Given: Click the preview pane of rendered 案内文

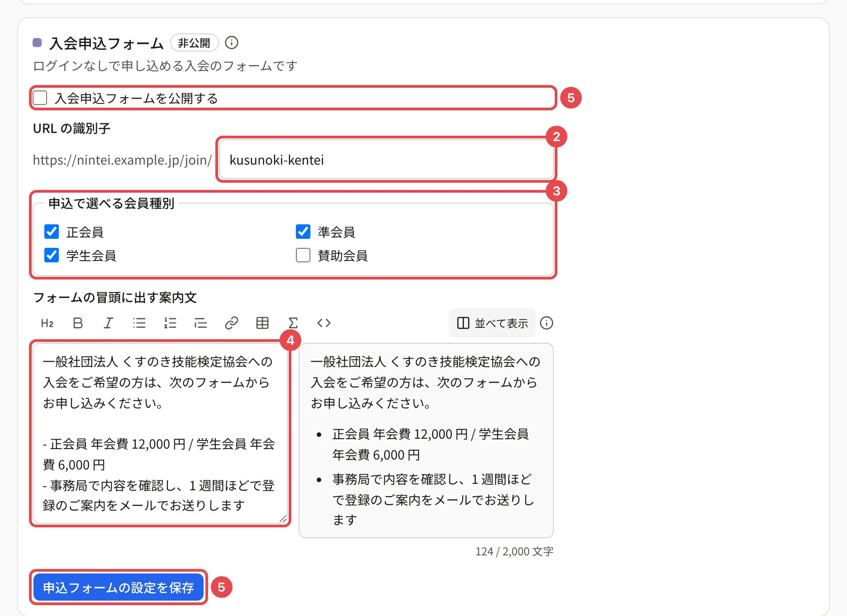Looking at the screenshot, I should click(x=426, y=441).
